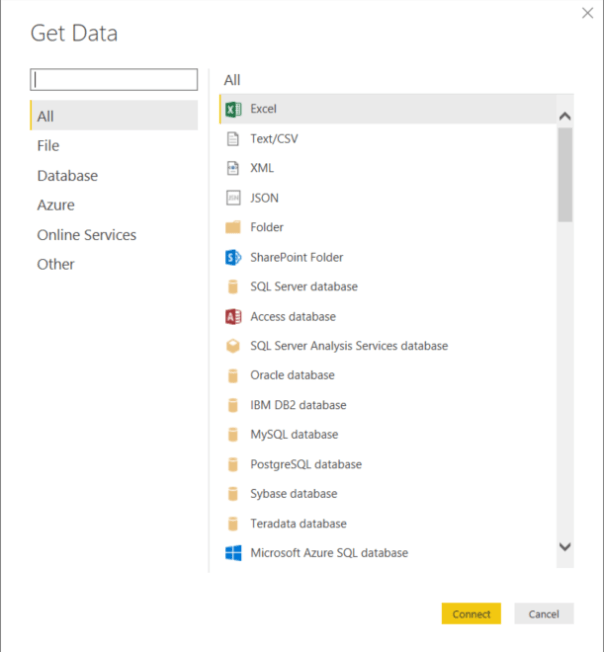The height and width of the screenshot is (652, 604).
Task: Switch to the Database category
Action: pos(67,176)
